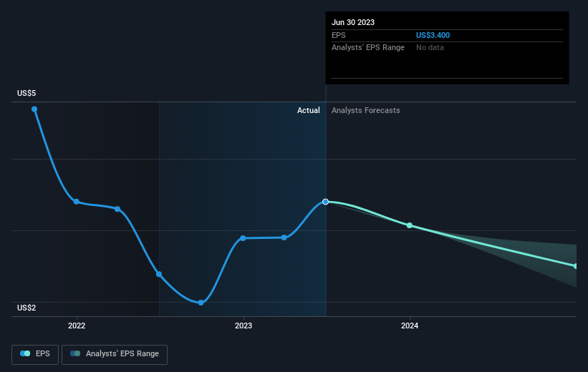Click the US$5 axis label
This screenshot has width=588, height=372.
point(26,93)
